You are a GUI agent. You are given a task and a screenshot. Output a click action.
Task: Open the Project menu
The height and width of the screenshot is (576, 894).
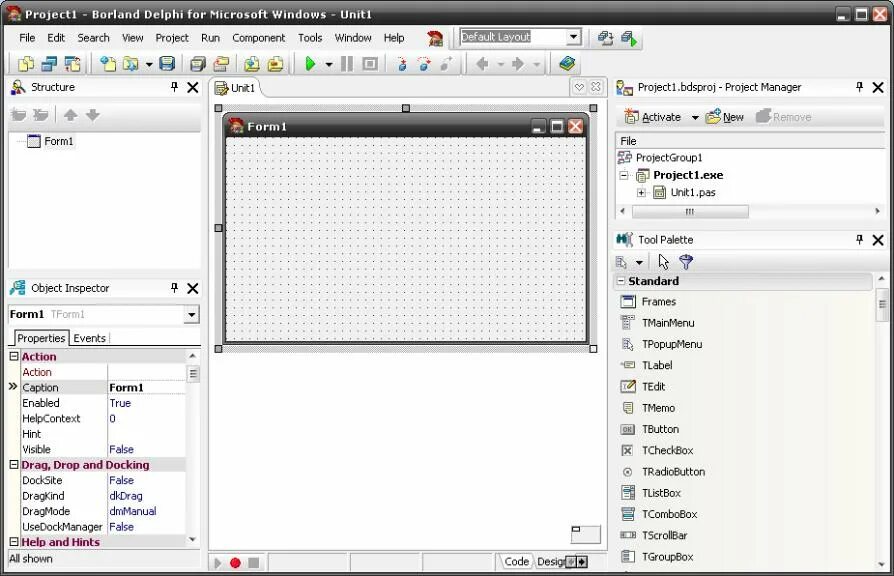click(172, 38)
